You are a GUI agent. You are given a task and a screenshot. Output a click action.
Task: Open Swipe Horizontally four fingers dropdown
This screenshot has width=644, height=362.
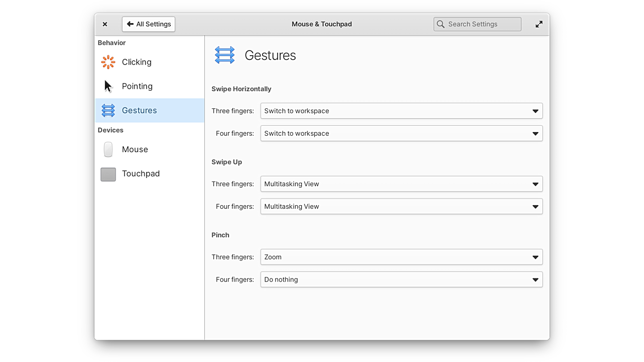401,134
